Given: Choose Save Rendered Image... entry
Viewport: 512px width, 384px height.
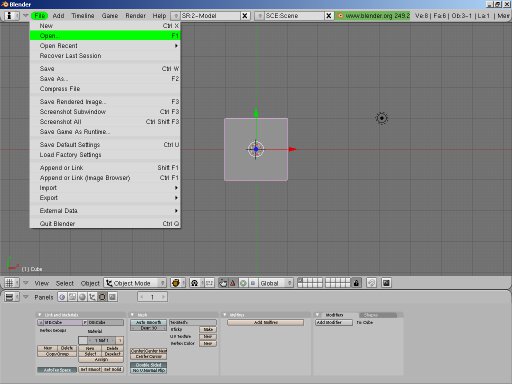Looking at the screenshot, I should tap(105, 102).
